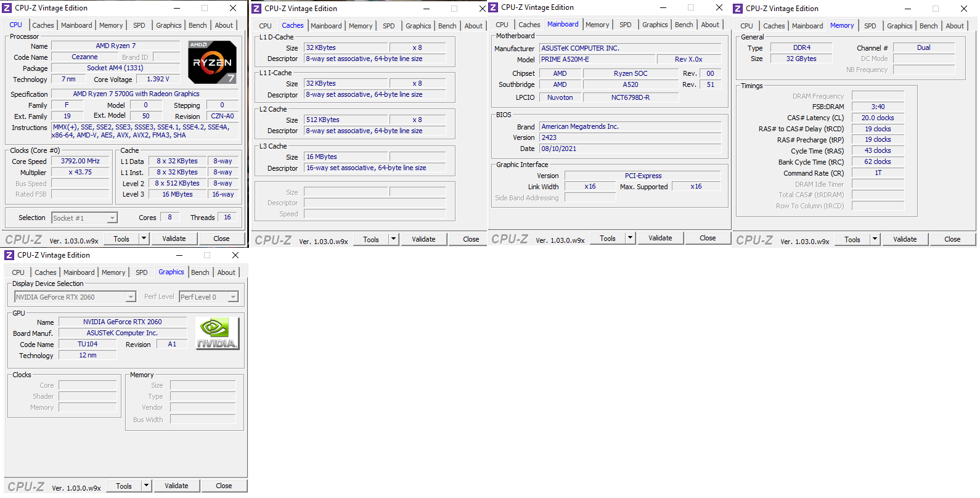This screenshot has width=980, height=498.
Task: Click the NVIDIA logo in Graphics window
Action: pyautogui.click(x=216, y=333)
